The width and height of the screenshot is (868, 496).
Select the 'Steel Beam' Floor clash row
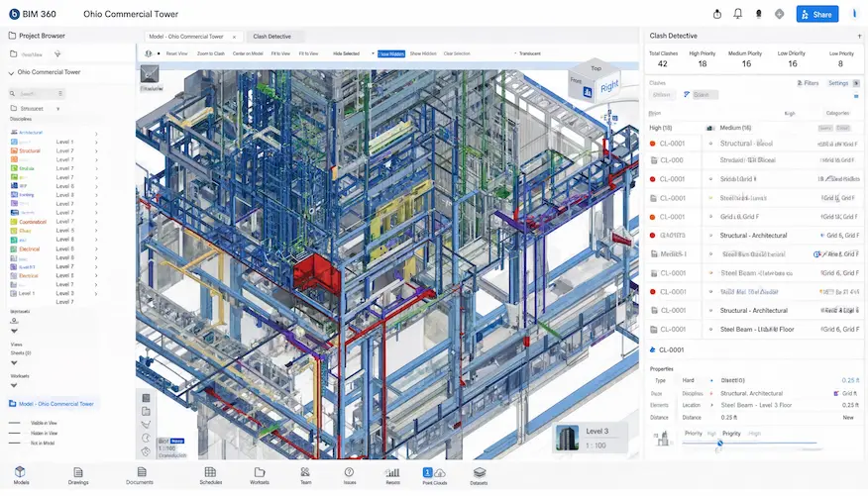tap(754, 330)
